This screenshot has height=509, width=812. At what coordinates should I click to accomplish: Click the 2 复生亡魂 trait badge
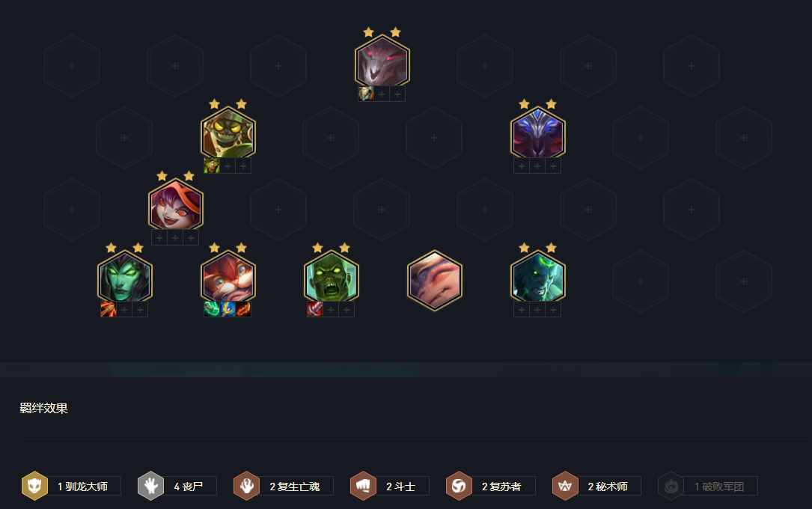click(x=284, y=487)
